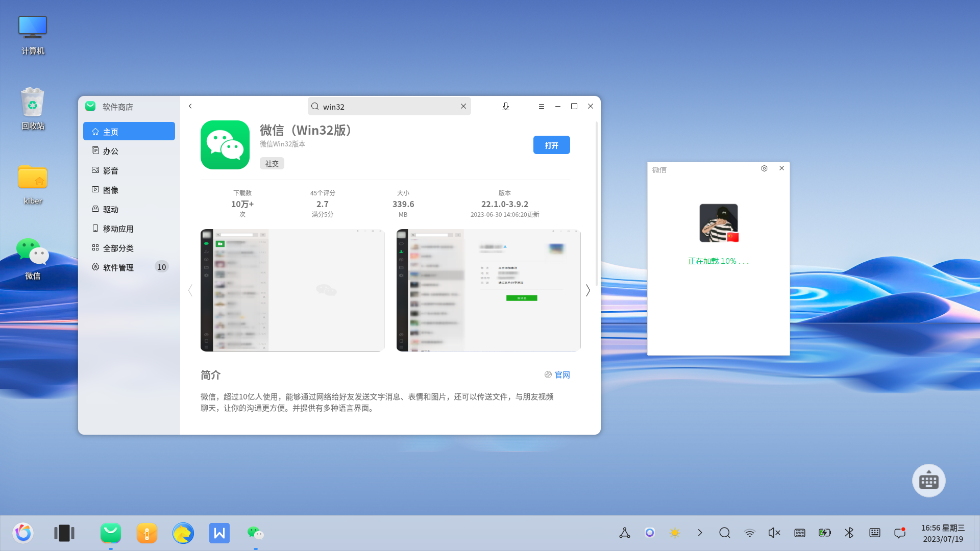Select 驱动 category in sidebar
Screen dimensions: 980x551
pos(129,209)
